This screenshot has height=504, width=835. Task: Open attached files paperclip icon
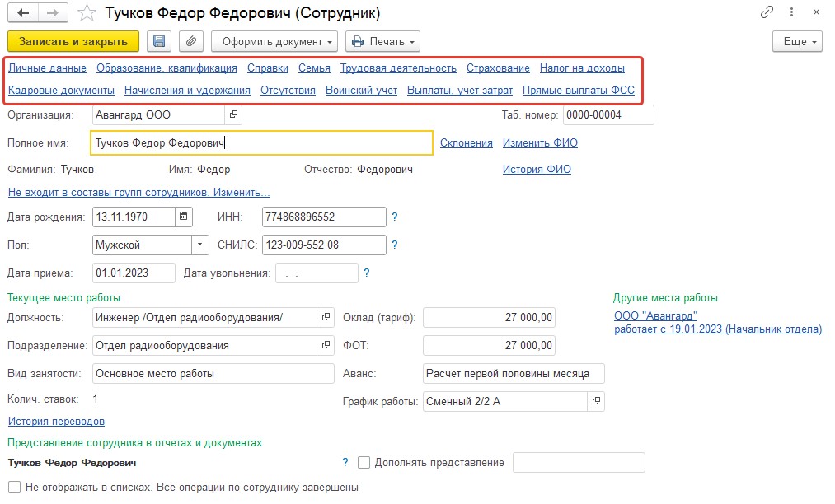coord(191,41)
